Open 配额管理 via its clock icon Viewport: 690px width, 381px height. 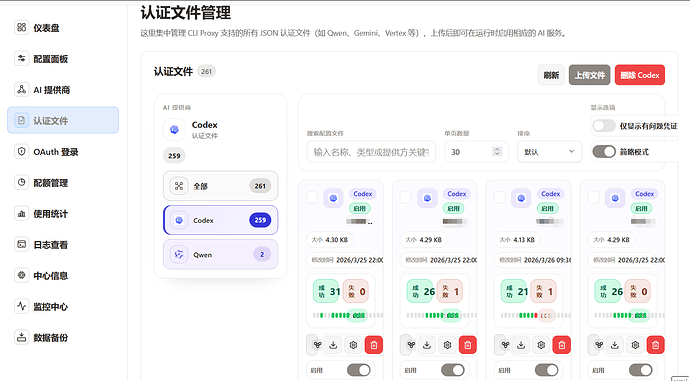tap(21, 182)
